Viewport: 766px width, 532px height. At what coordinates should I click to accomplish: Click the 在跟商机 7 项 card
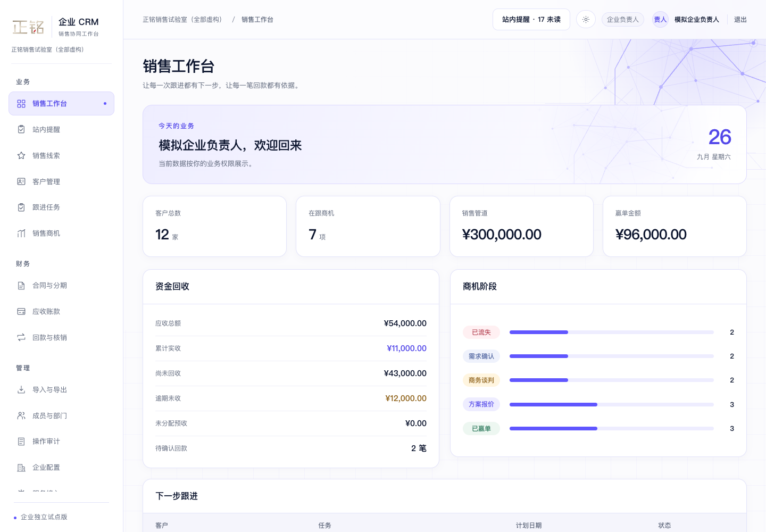(368, 226)
